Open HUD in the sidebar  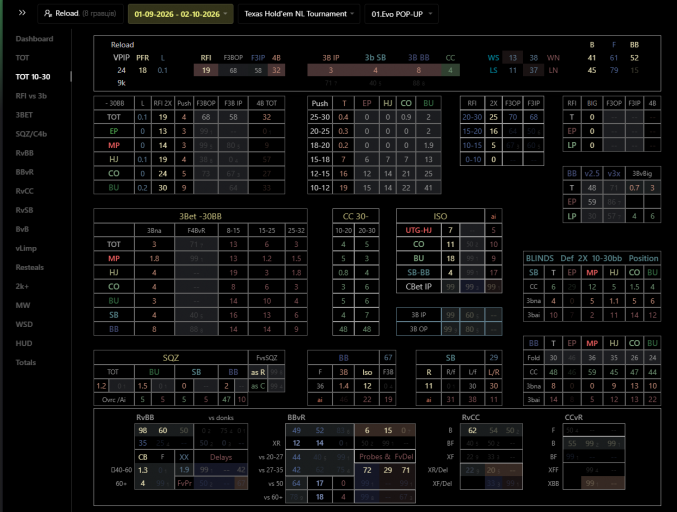tap(24, 343)
